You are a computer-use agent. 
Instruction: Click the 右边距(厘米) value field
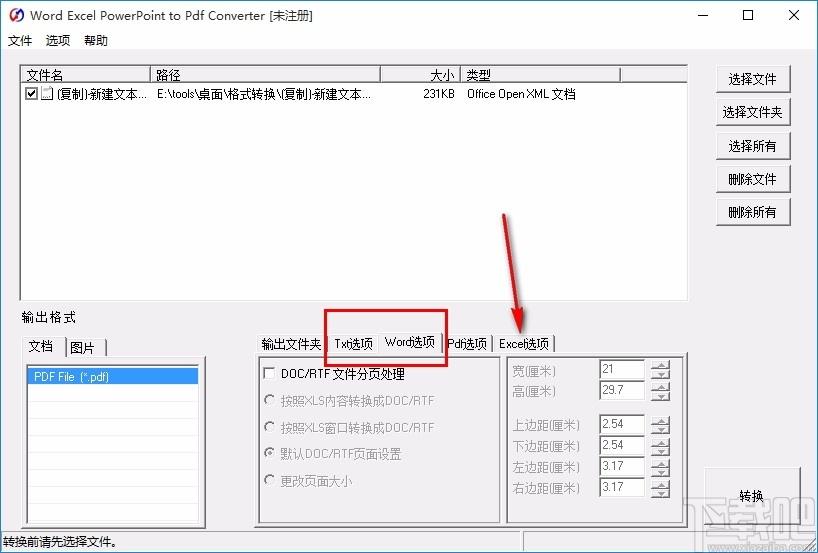622,487
